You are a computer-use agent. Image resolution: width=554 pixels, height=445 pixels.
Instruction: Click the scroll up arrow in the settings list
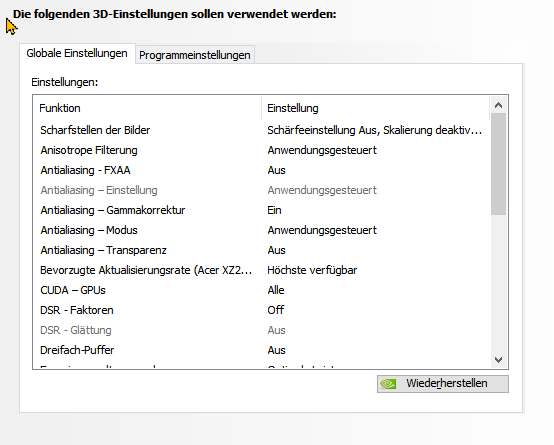pos(499,105)
